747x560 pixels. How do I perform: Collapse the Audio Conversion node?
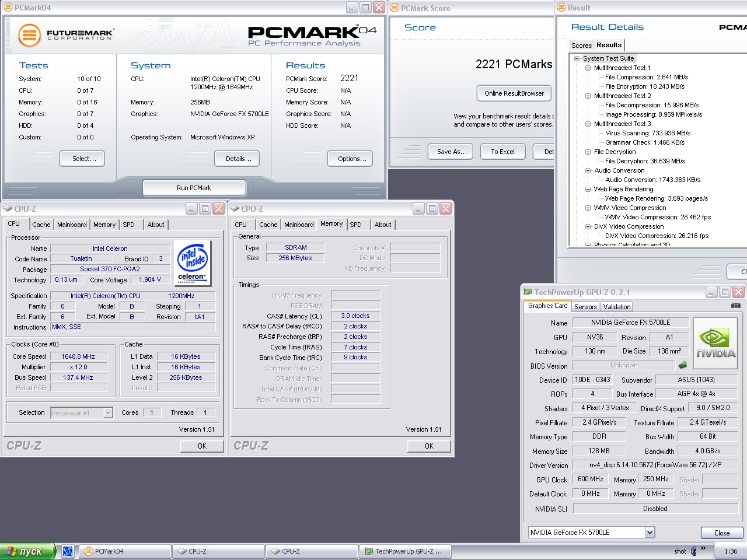[x=588, y=170]
